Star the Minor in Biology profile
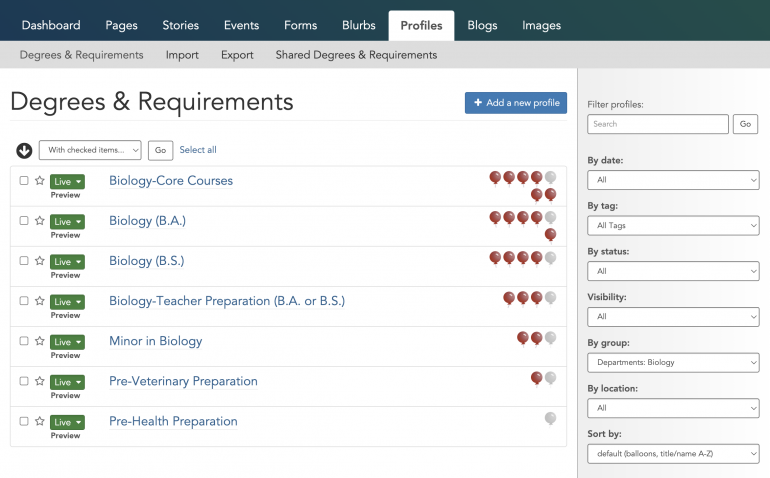 tap(40, 341)
